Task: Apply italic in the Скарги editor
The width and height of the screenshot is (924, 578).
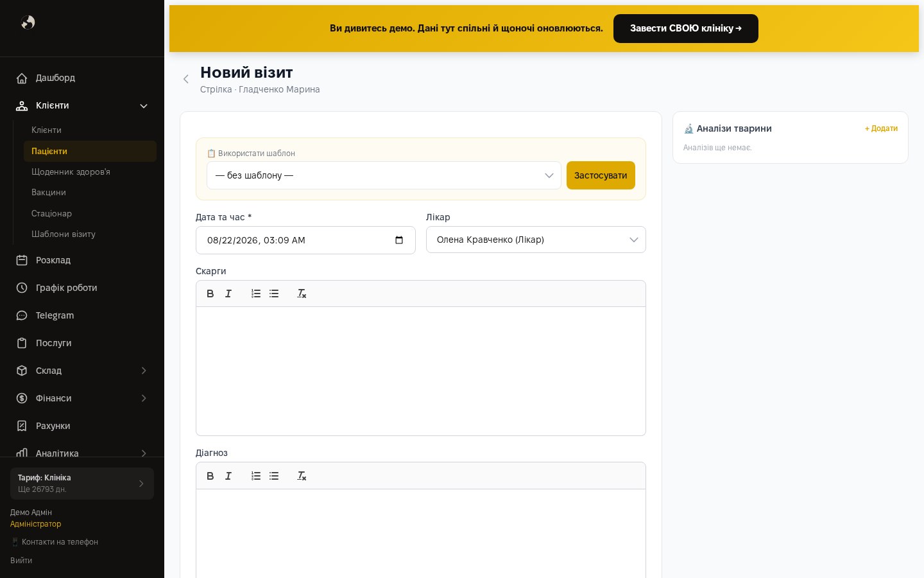Action: tap(228, 293)
